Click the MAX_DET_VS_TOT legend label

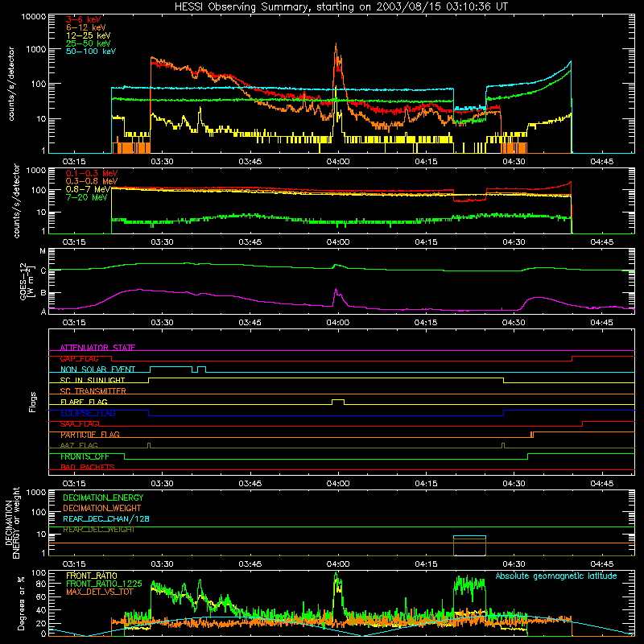pos(99,592)
